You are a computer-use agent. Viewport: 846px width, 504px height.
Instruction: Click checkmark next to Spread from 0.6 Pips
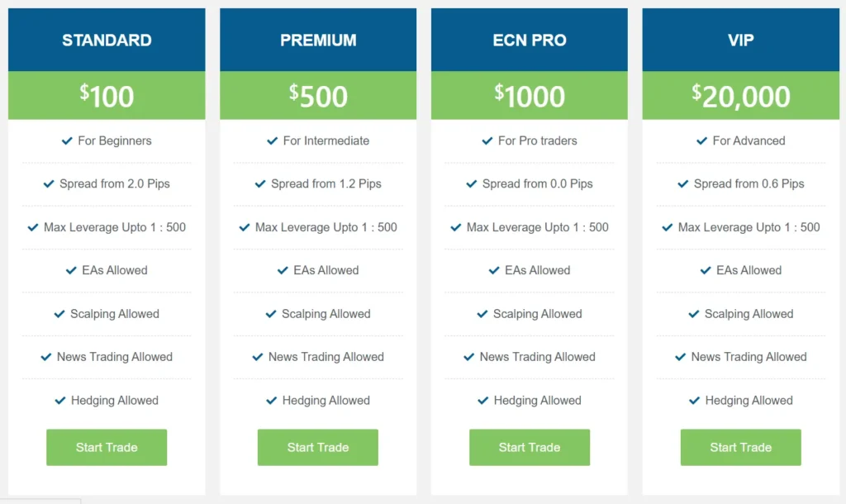pos(683,184)
